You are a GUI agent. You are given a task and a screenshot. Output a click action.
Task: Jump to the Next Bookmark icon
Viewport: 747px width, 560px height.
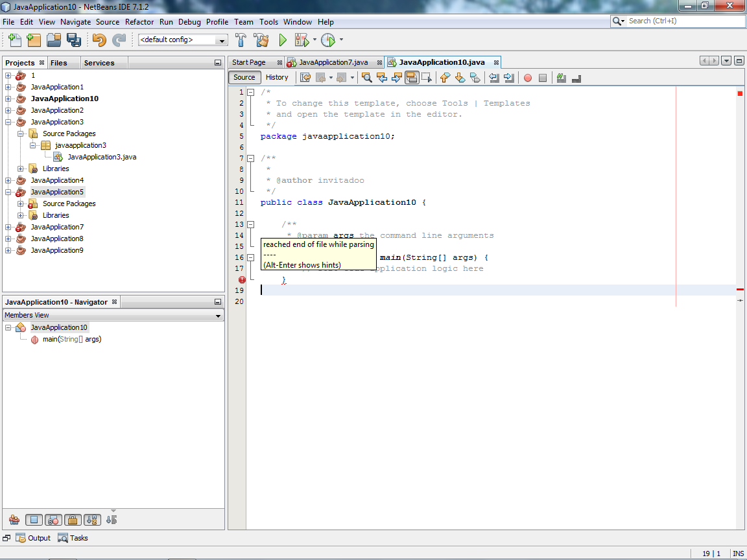460,77
